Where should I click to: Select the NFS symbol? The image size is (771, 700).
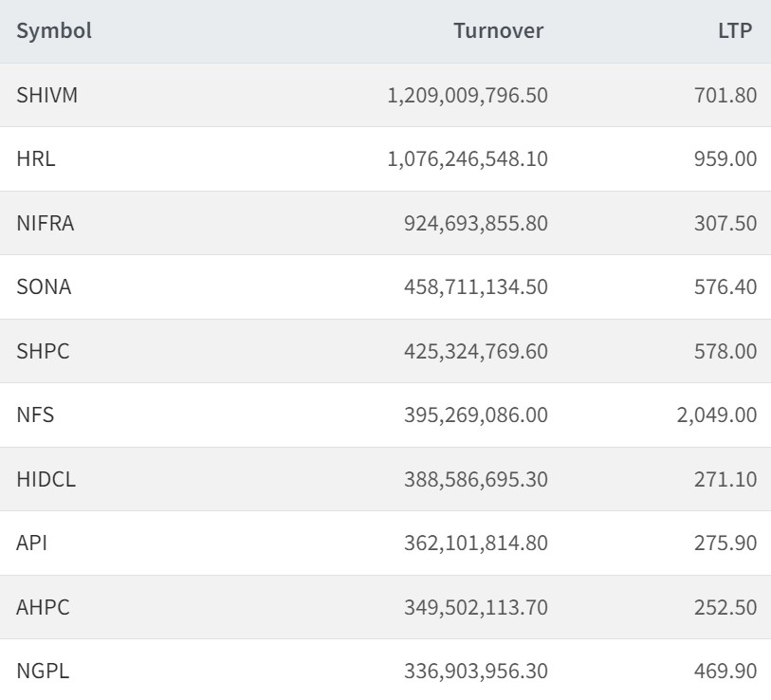35,414
